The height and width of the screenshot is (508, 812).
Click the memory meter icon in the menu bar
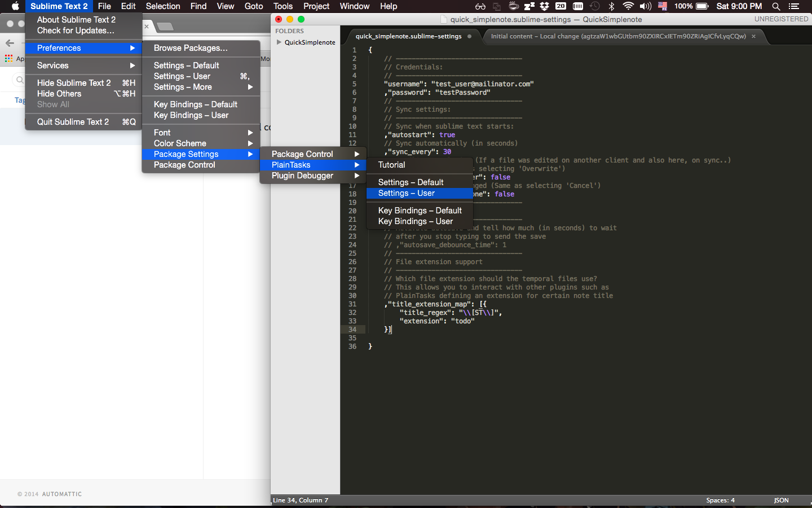click(578, 6)
